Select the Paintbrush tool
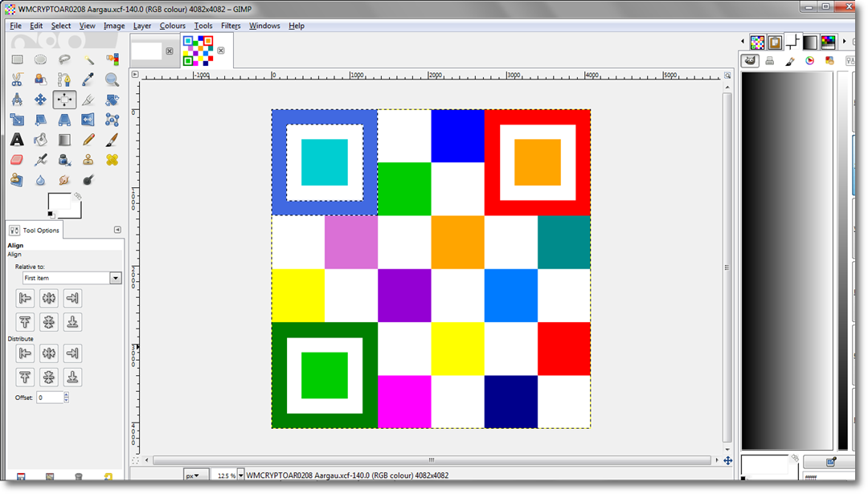 tap(113, 140)
